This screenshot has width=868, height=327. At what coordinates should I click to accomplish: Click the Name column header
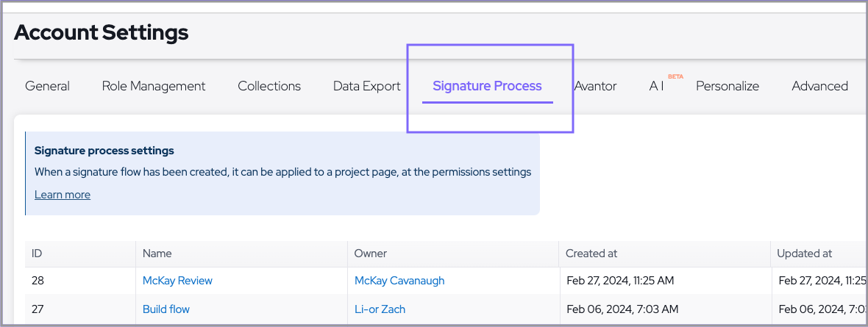(x=157, y=254)
